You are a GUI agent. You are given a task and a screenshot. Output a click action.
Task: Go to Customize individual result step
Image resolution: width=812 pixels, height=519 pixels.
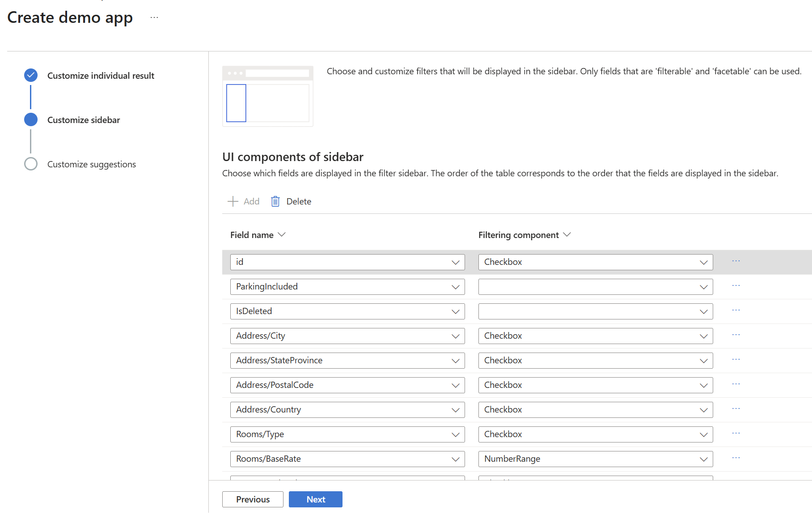(x=101, y=76)
